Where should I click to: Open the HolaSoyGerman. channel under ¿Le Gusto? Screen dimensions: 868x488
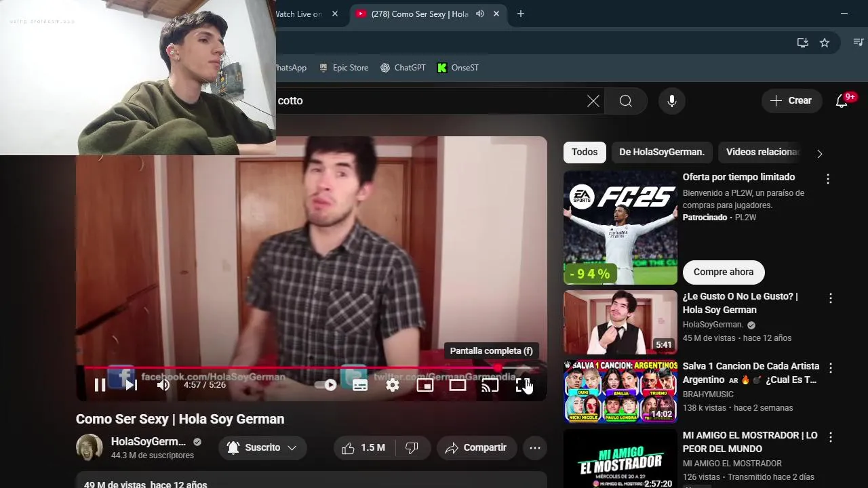click(x=713, y=325)
